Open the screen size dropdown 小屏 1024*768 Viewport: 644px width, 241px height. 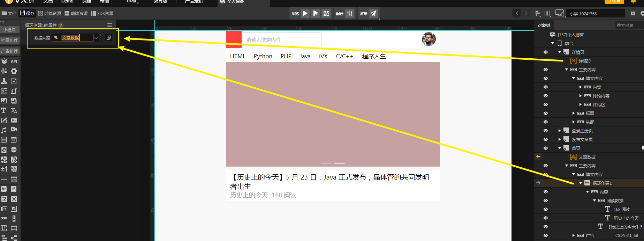(595, 14)
